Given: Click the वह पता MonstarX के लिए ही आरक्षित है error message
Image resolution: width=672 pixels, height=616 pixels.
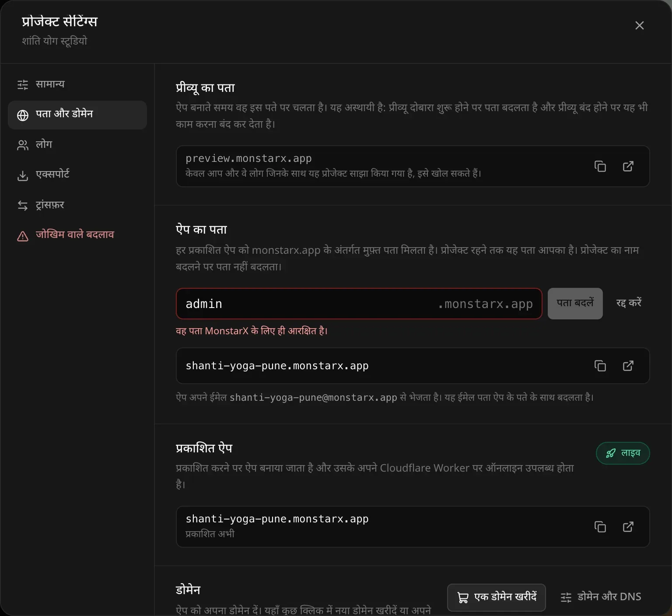Looking at the screenshot, I should click(x=252, y=331).
